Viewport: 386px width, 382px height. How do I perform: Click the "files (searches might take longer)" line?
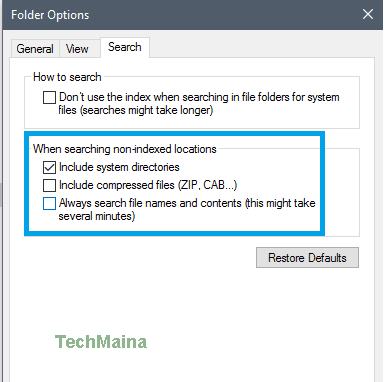136,110
